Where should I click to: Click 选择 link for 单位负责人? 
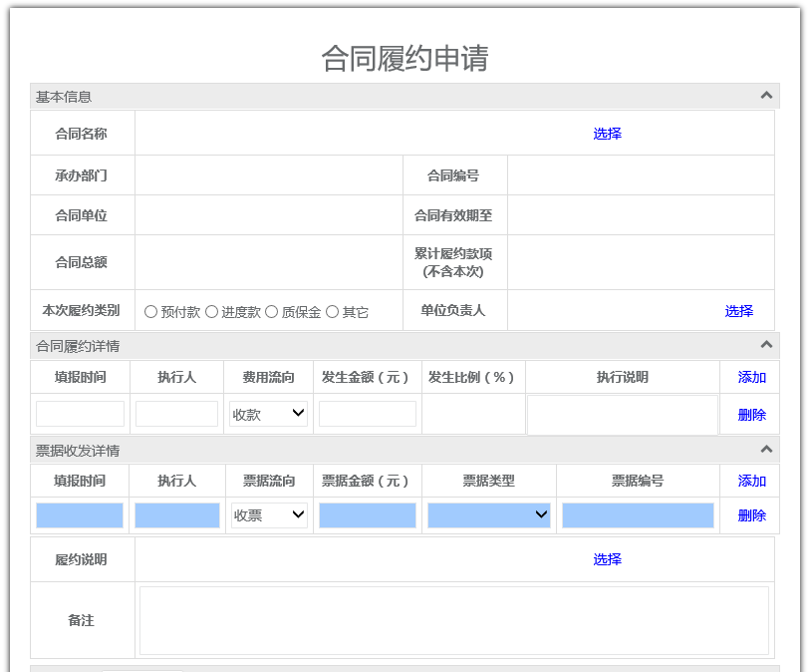(738, 311)
